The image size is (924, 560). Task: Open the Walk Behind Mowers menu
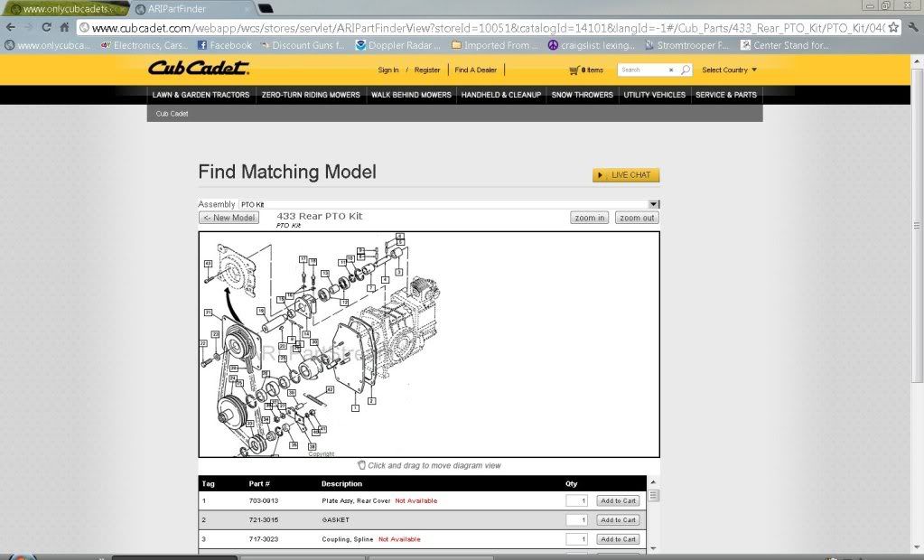pyautogui.click(x=411, y=94)
